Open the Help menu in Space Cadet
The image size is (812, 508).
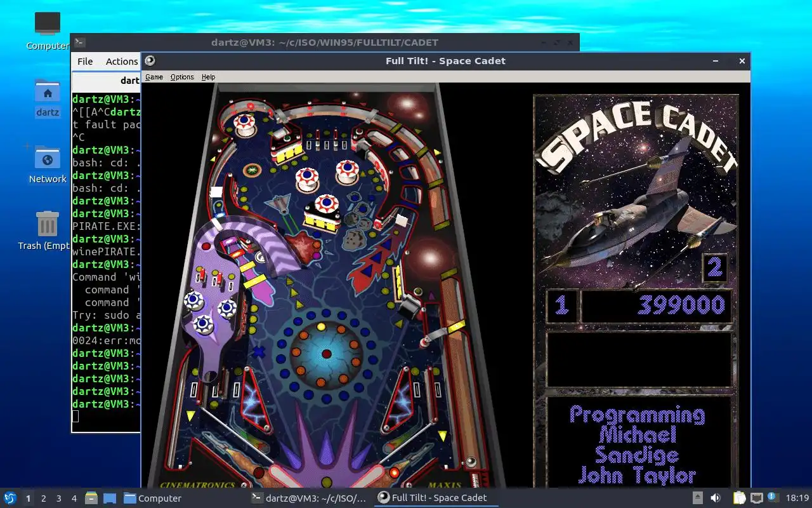[x=208, y=77]
